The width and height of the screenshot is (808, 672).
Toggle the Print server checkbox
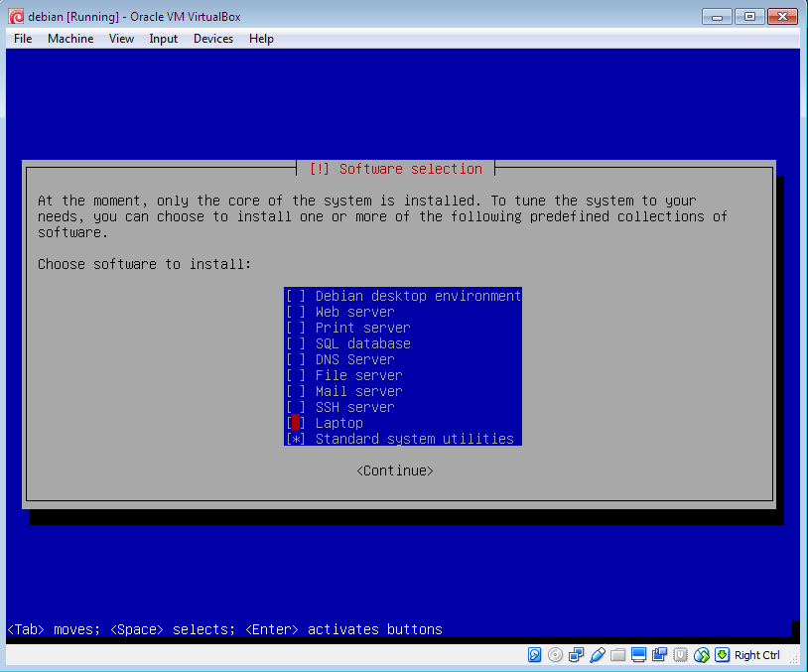296,329
